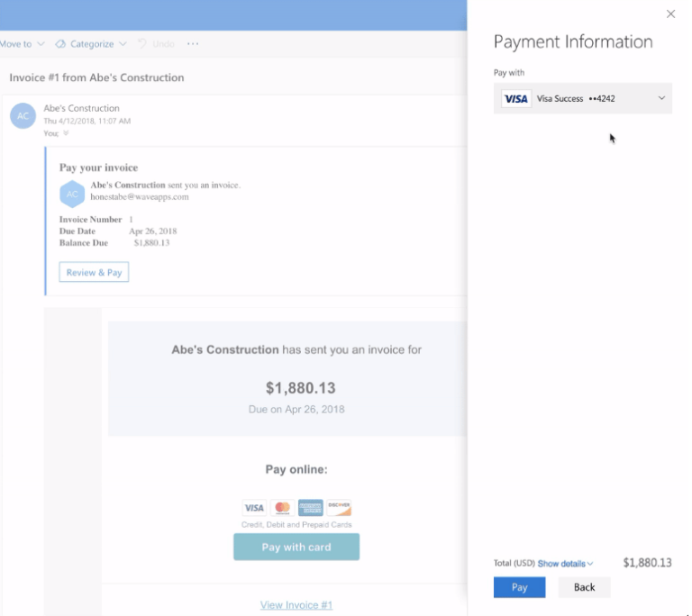This screenshot has height=616, width=692.
Task: Expand the recipients chevron next to You
Action: click(66, 132)
